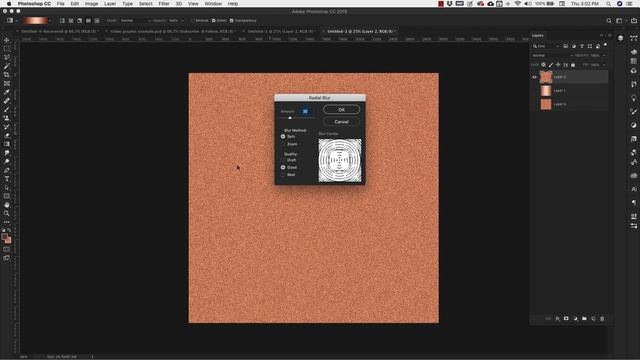This screenshot has width=640, height=360.
Task: Toggle the Dither checkbox
Action: coord(213,20)
